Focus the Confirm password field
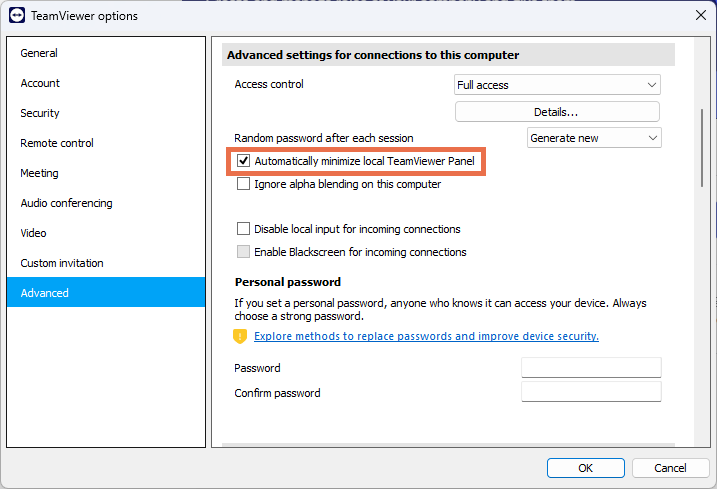 tap(591, 392)
